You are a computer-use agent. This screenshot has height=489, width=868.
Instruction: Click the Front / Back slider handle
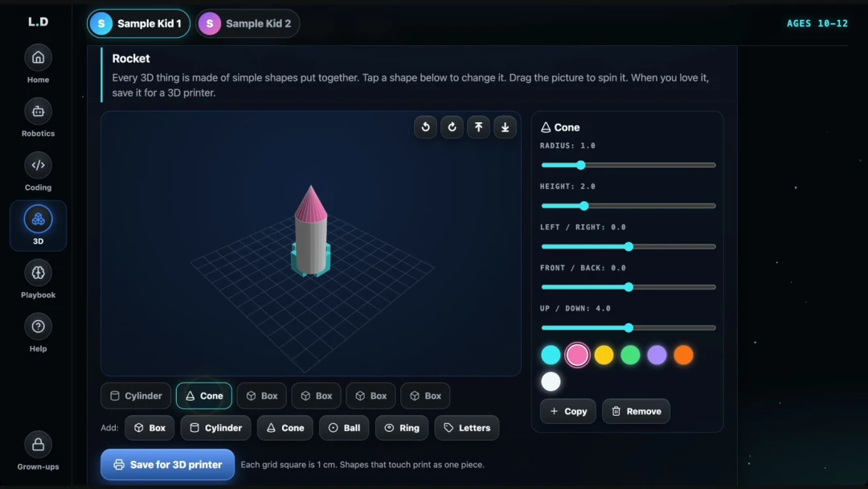coord(628,287)
